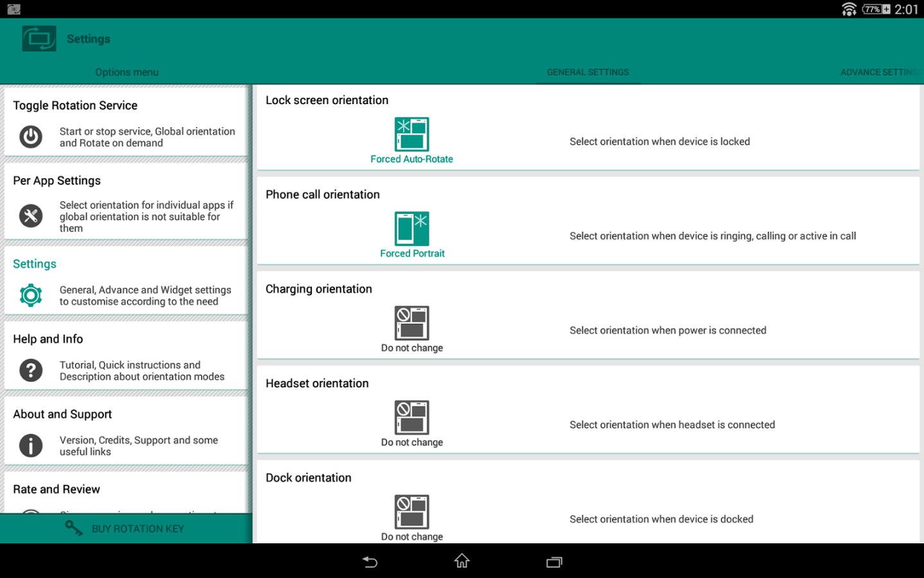The image size is (924, 578).
Task: Click the Lock screen orientation heading
Action: click(327, 100)
